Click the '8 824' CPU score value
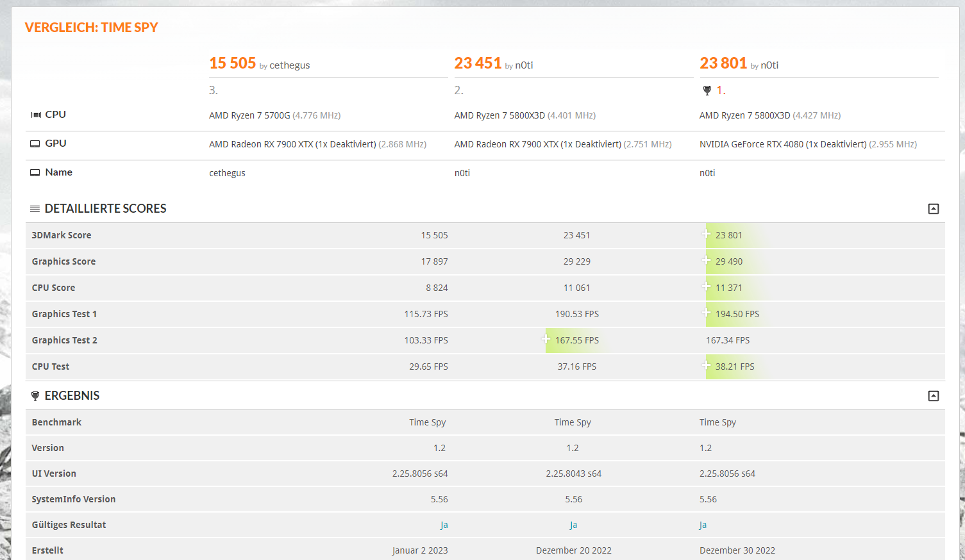The image size is (965, 560). click(437, 288)
